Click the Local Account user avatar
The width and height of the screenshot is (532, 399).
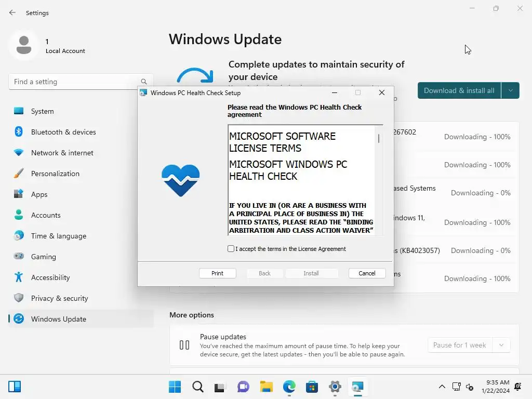pyautogui.click(x=24, y=46)
